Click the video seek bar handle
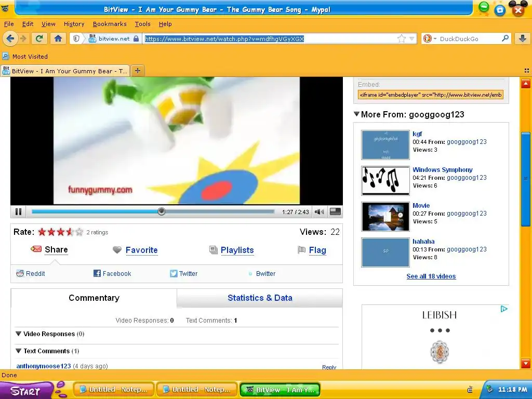532x399 pixels. click(x=162, y=211)
